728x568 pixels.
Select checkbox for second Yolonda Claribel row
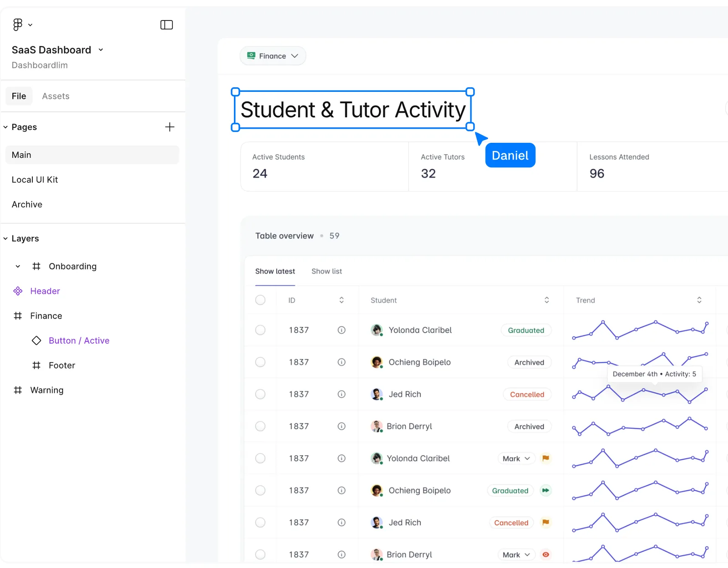point(260,458)
